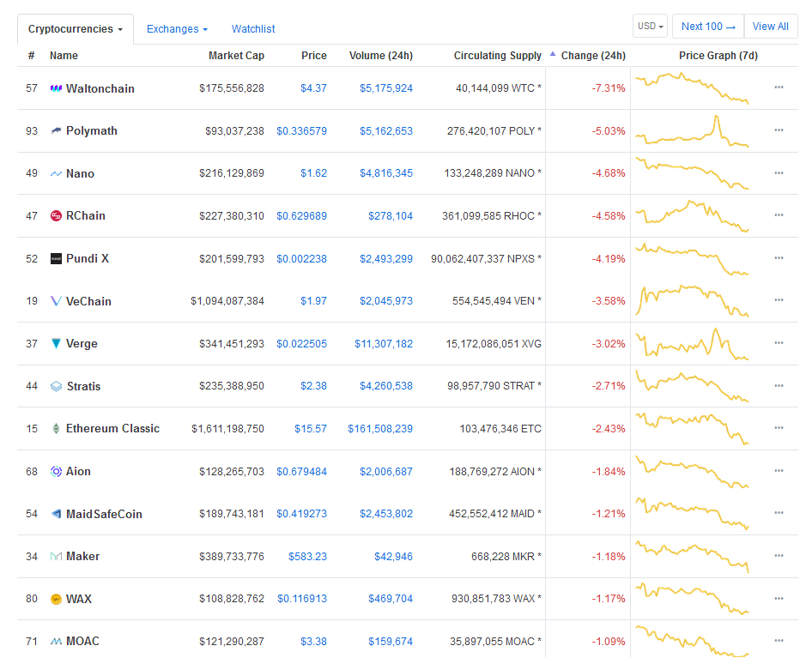Click the MaidSafeCoin logo icon
812x658 pixels.
pyautogui.click(x=56, y=514)
